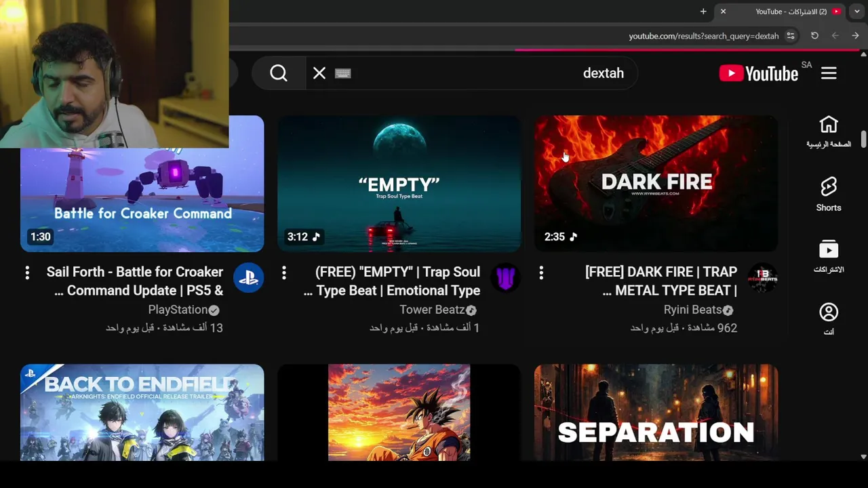Open the EMPTY Trap Soul title link
Screen dimensions: 868x488
(392, 281)
